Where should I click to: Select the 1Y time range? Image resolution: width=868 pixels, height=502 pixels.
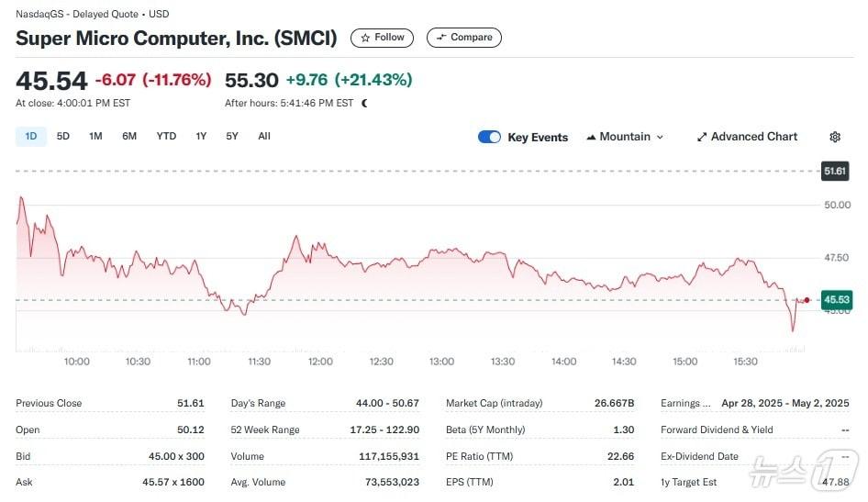point(201,136)
